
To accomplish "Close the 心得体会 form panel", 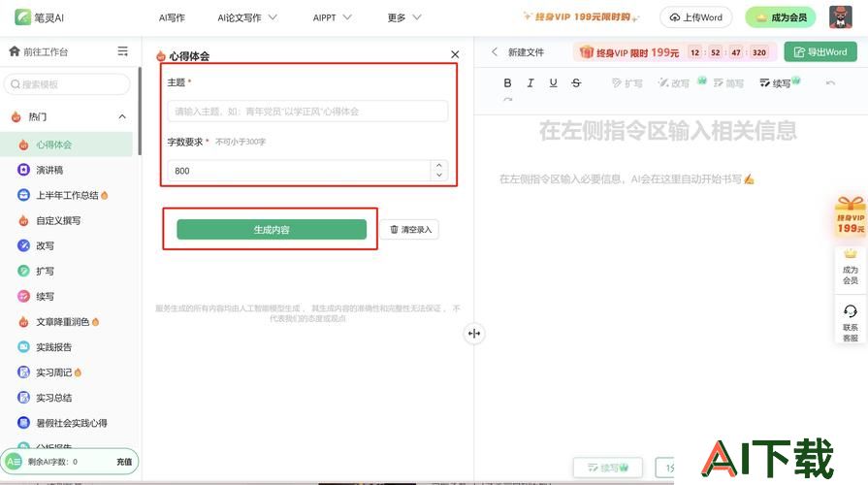I will pyautogui.click(x=455, y=54).
